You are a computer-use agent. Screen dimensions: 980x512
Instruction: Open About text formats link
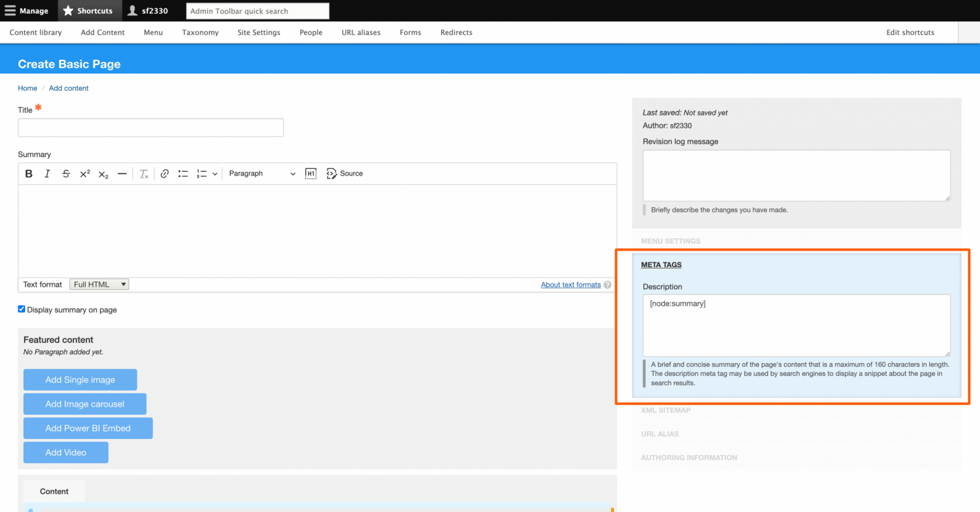571,285
